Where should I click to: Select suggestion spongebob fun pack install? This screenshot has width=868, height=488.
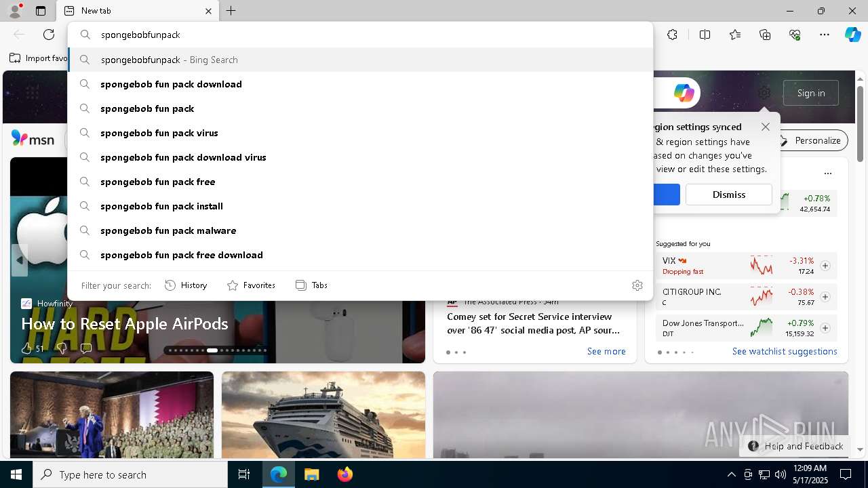click(x=360, y=206)
